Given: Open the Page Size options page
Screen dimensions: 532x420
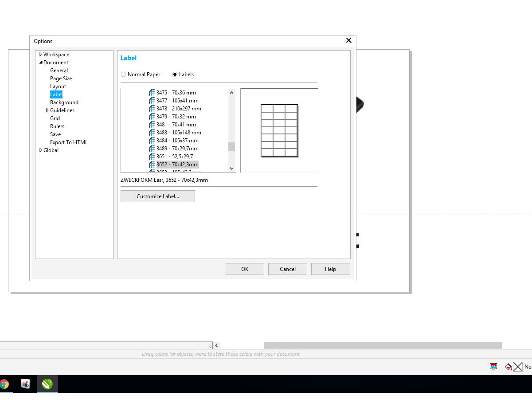Looking at the screenshot, I should [61, 79].
